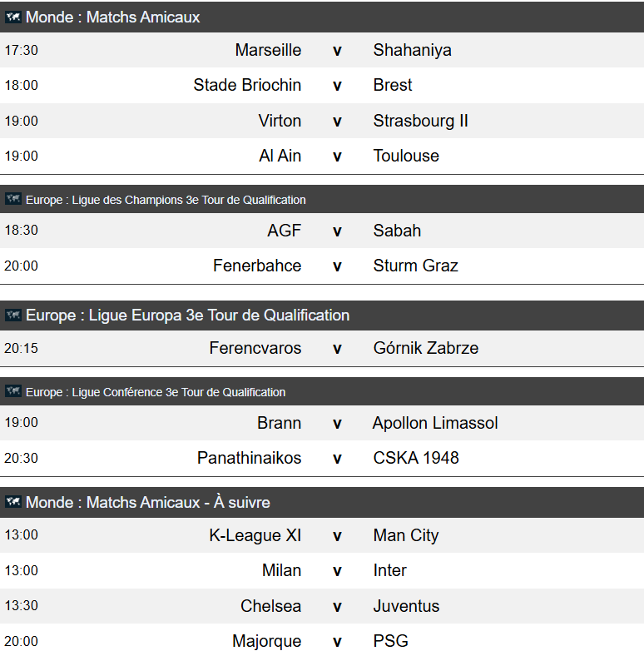Open the Stade Briochin team link
The height and width of the screenshot is (651, 644).
[x=247, y=85]
